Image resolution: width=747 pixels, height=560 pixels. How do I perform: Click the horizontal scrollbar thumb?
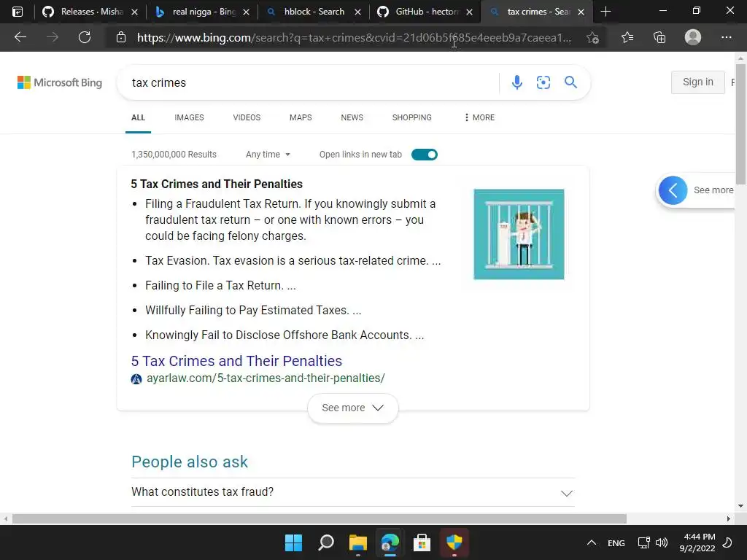click(x=320, y=518)
